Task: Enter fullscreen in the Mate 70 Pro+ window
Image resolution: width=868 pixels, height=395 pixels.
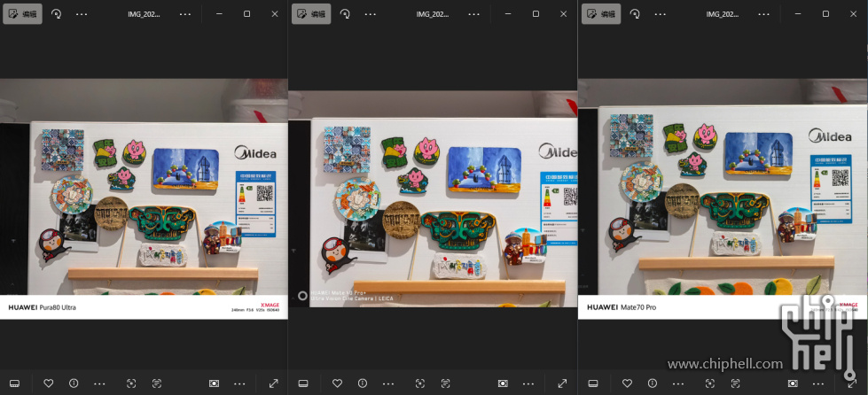Action: pos(562,383)
